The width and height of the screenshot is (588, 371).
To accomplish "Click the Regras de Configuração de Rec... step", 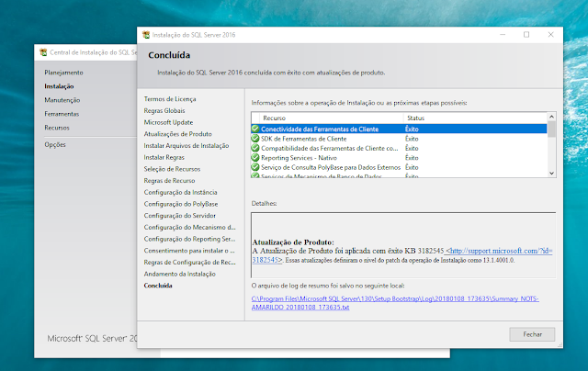I will [x=190, y=262].
